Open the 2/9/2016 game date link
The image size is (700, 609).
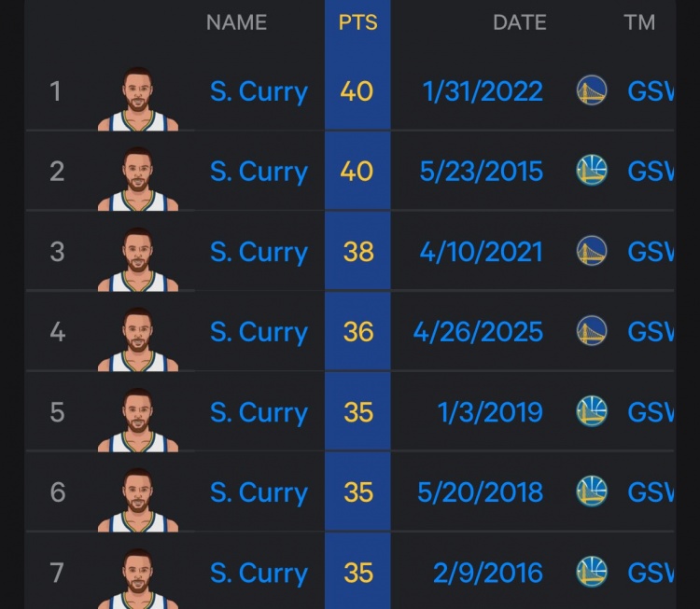pyautogui.click(x=487, y=573)
